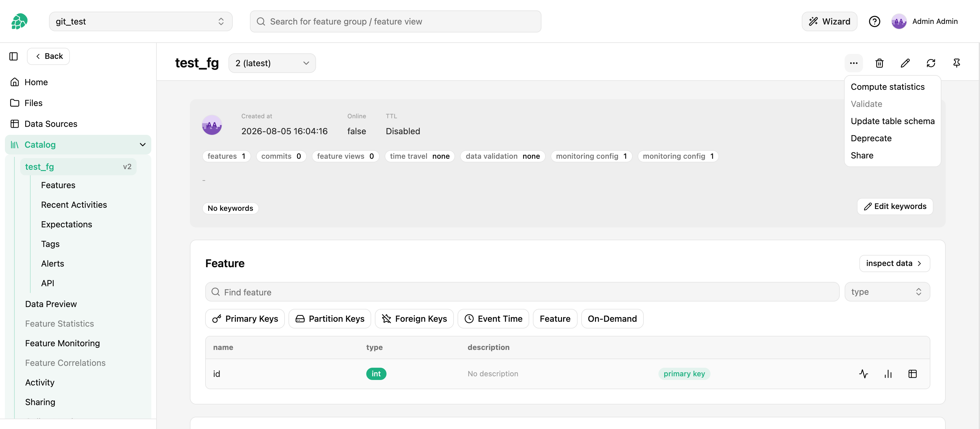Viewport: 980px width, 429px height.
Task: Click the pencil edit icon
Action: point(905,63)
